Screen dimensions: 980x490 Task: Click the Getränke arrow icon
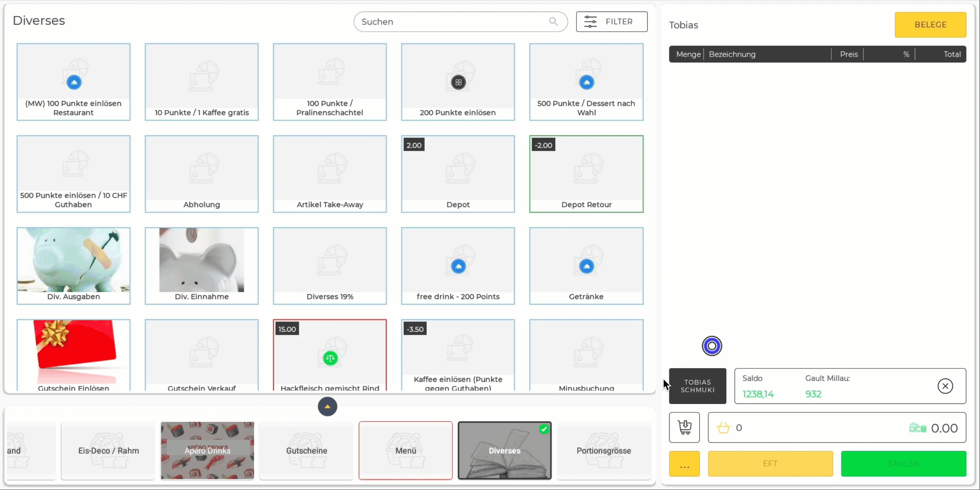[586, 266]
